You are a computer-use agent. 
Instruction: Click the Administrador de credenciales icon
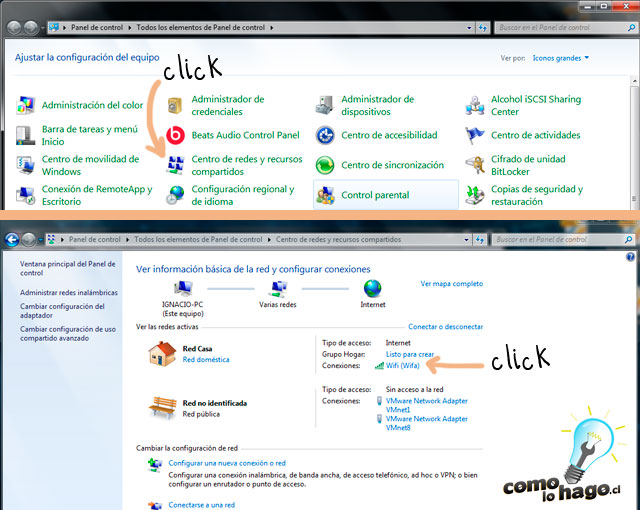click(x=176, y=106)
